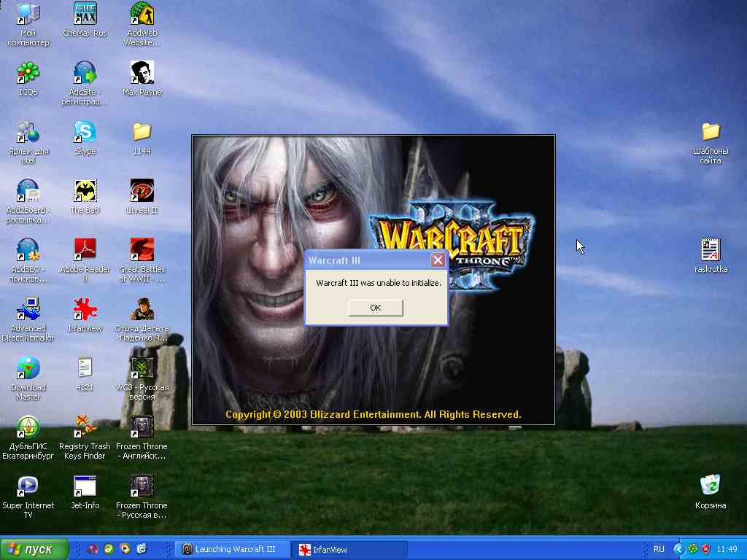The image size is (747, 560).
Task: Select the Шаблоны сайта folder
Action: [711, 142]
